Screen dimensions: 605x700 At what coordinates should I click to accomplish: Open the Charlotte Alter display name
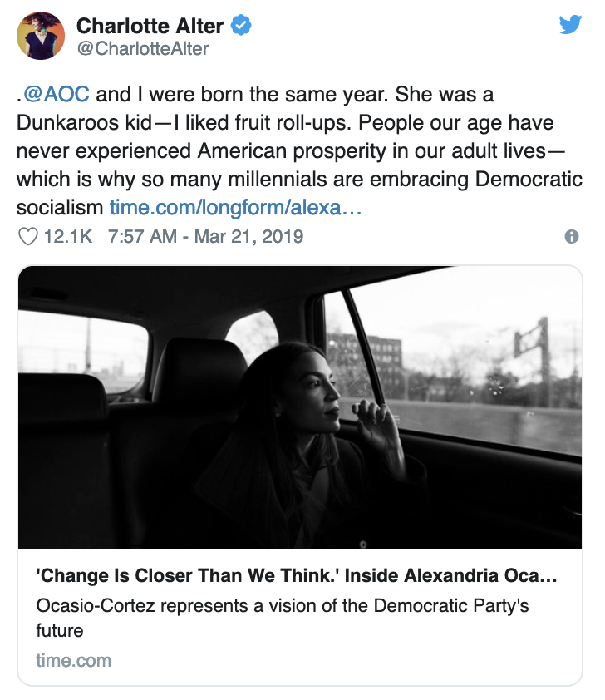pos(150,26)
